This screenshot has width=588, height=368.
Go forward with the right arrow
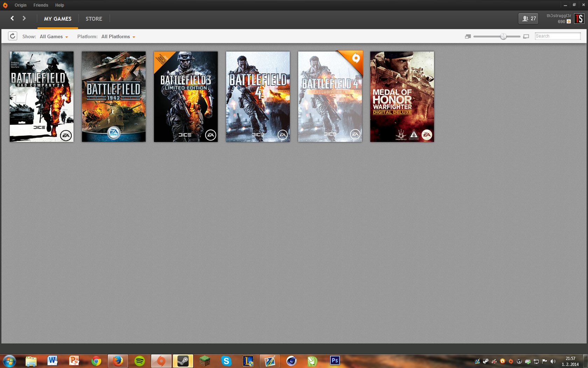[24, 18]
